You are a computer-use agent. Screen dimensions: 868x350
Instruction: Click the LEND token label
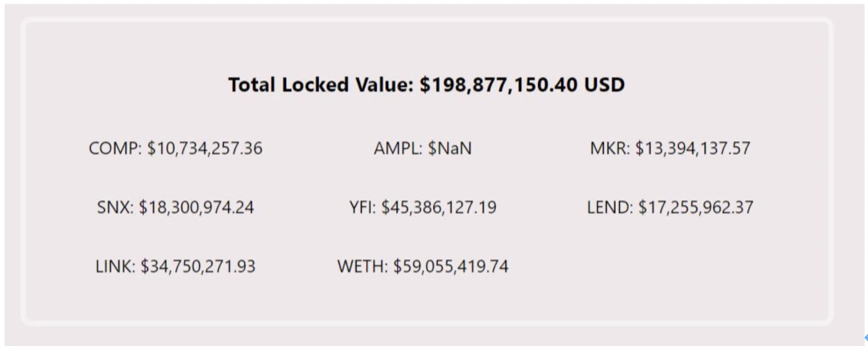click(611, 207)
